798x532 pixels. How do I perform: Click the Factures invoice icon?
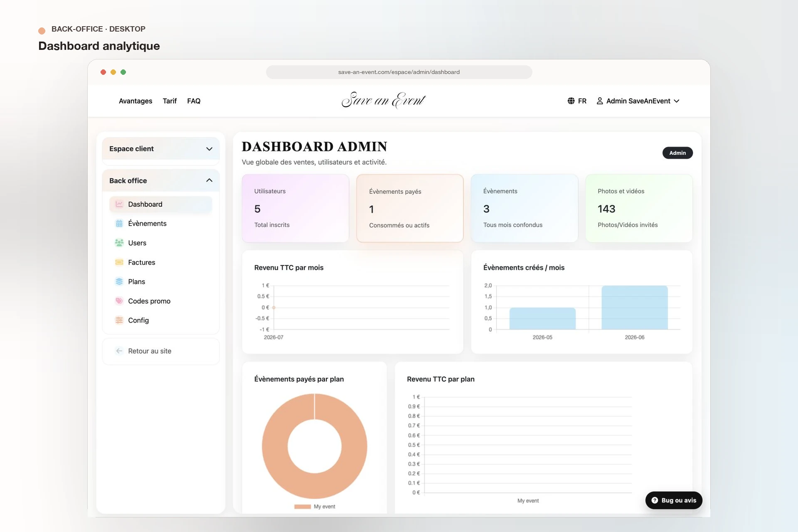pyautogui.click(x=119, y=262)
